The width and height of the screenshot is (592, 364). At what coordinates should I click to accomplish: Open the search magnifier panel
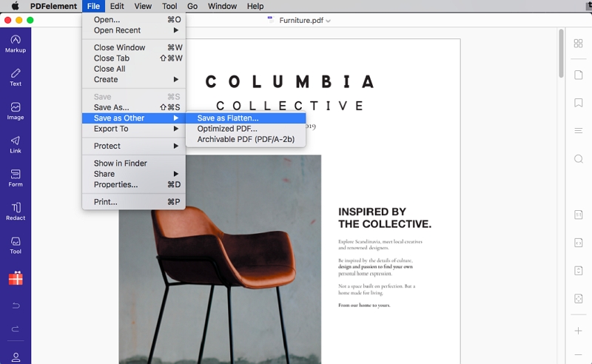(x=578, y=158)
